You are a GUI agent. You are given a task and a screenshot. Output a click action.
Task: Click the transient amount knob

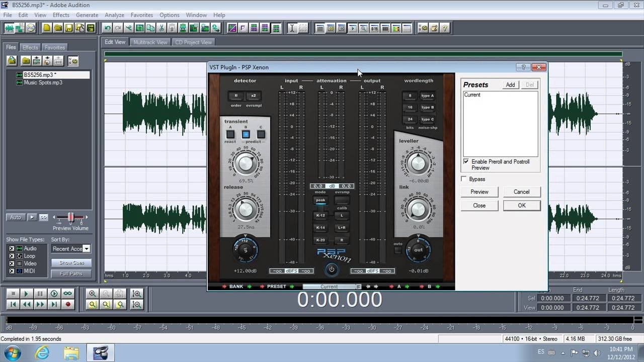coord(246,163)
